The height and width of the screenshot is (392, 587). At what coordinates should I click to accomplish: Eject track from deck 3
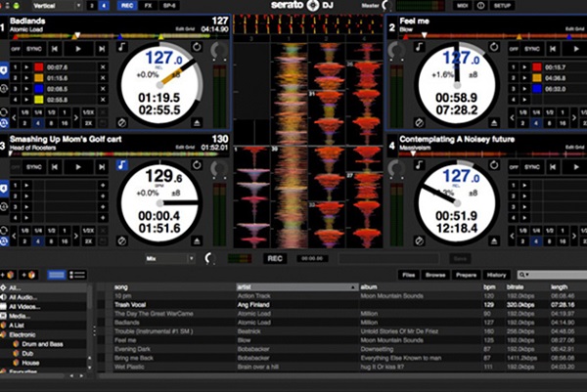coord(197,240)
